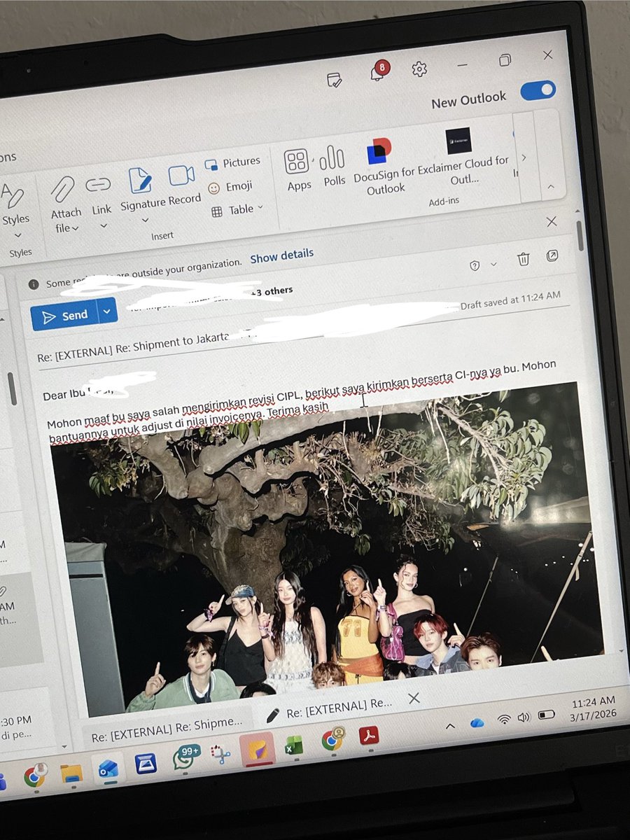Image resolution: width=630 pixels, height=840 pixels.
Task: Click the Table grid icon
Action: 217,211
